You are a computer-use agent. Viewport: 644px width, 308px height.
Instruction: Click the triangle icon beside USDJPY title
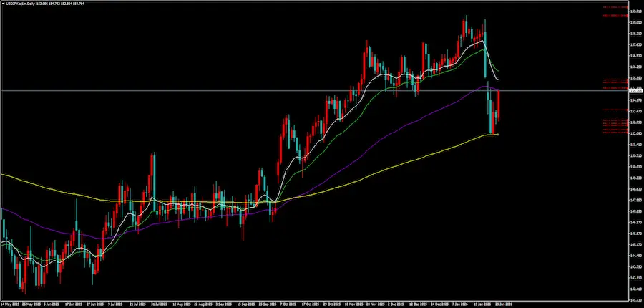[x=2, y=4]
